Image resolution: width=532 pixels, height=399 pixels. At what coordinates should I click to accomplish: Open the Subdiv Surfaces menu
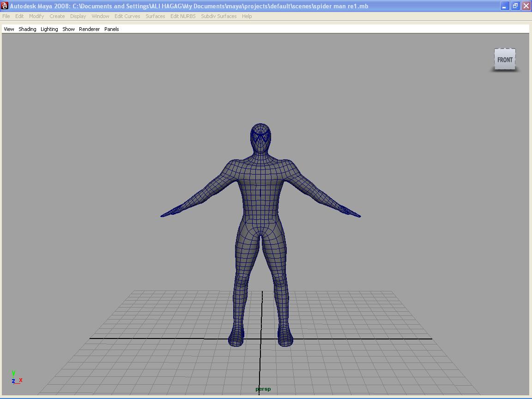click(218, 16)
